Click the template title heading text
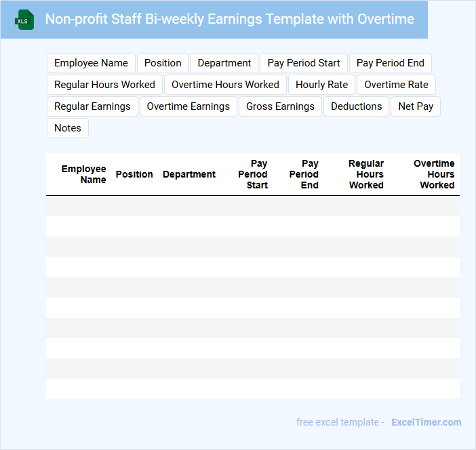Image resolution: width=476 pixels, height=450 pixels. point(229,19)
